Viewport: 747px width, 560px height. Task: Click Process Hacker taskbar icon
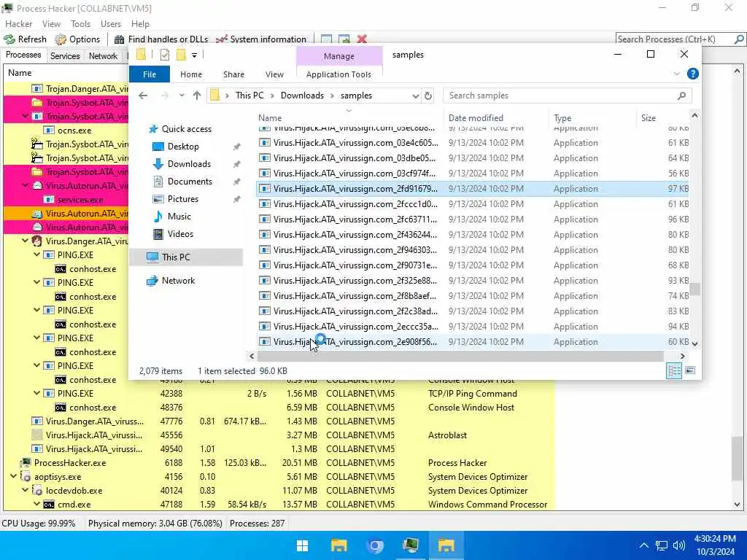click(x=410, y=545)
